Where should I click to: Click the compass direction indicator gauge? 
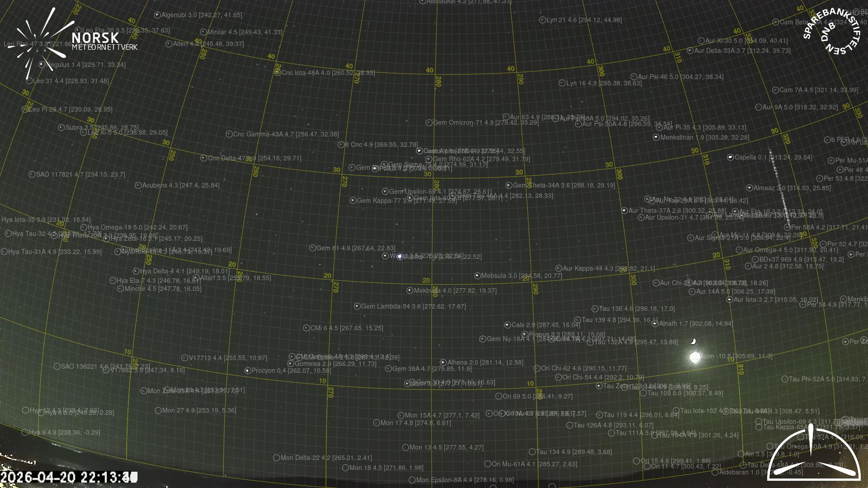(x=814, y=456)
